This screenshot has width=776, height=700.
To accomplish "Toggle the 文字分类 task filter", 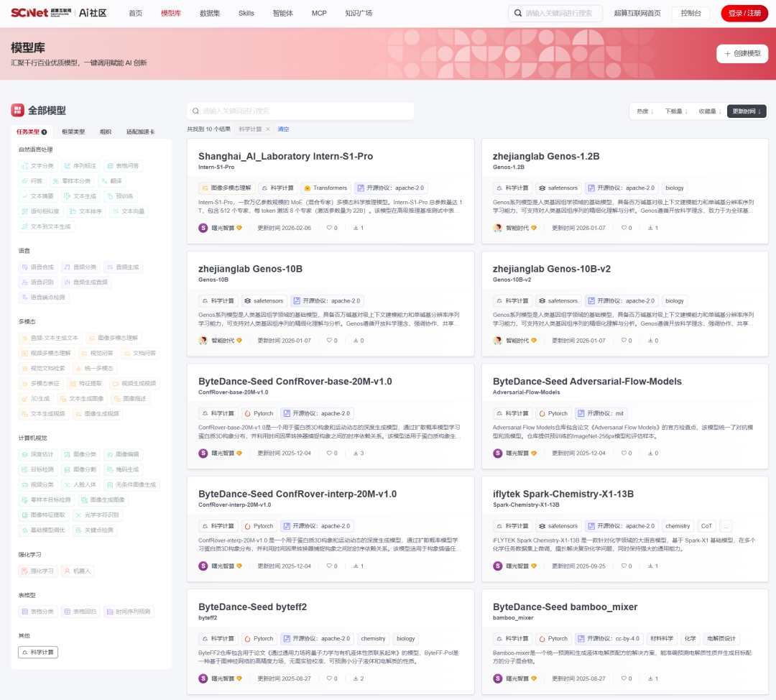I will (38, 166).
